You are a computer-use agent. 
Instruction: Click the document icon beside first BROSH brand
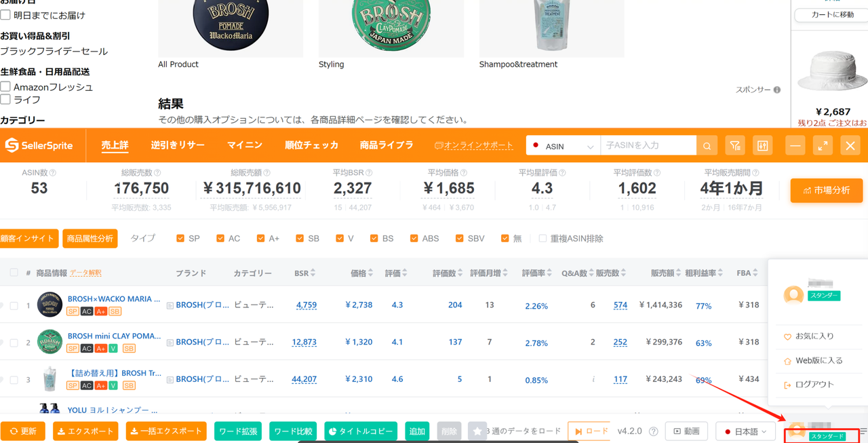(x=170, y=306)
